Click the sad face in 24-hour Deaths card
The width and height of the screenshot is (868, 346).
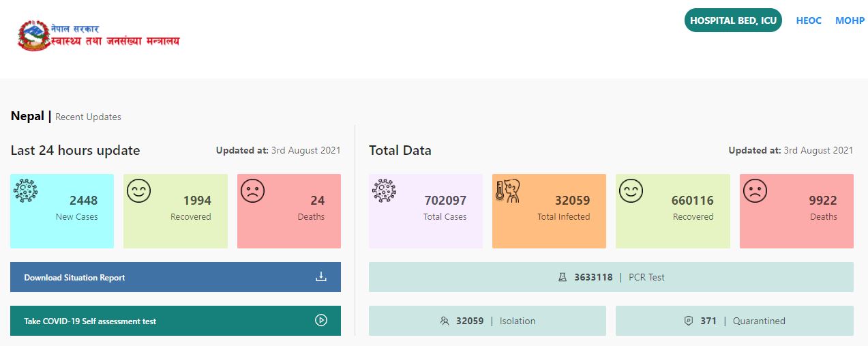(x=252, y=192)
